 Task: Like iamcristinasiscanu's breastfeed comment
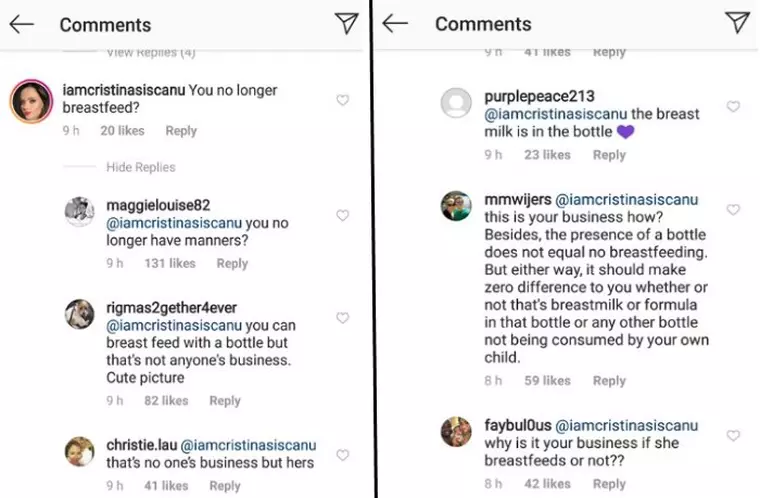[343, 100]
